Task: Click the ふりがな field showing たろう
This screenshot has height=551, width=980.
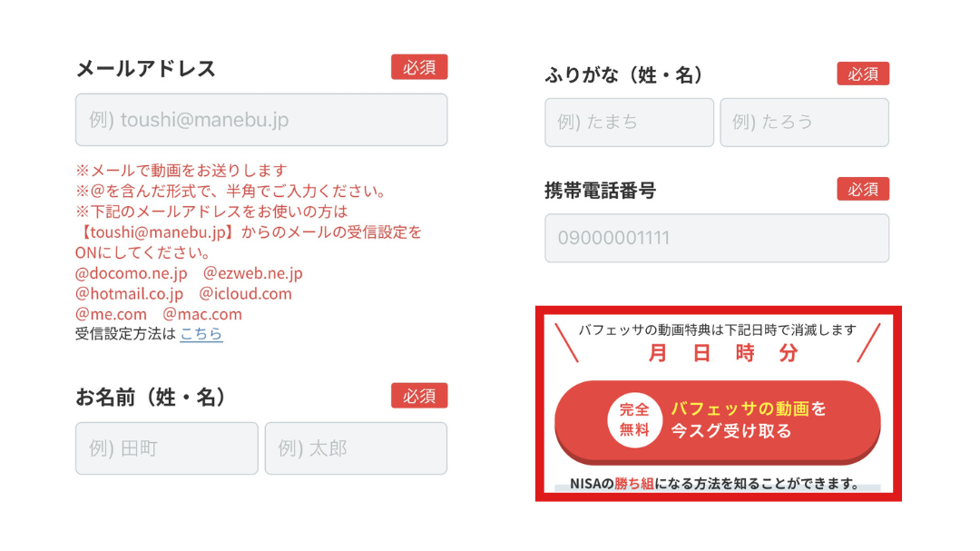Action: [x=804, y=122]
